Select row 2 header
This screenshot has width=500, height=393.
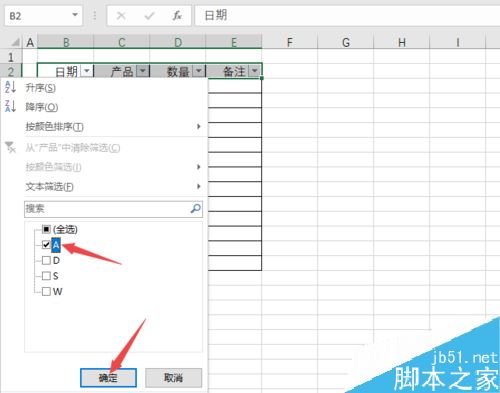point(11,71)
